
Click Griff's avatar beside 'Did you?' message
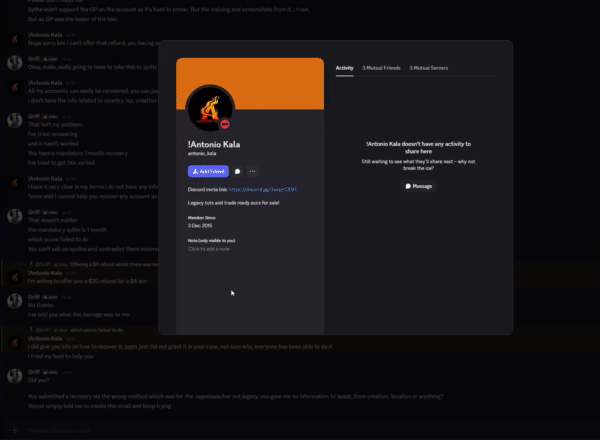pos(15,376)
